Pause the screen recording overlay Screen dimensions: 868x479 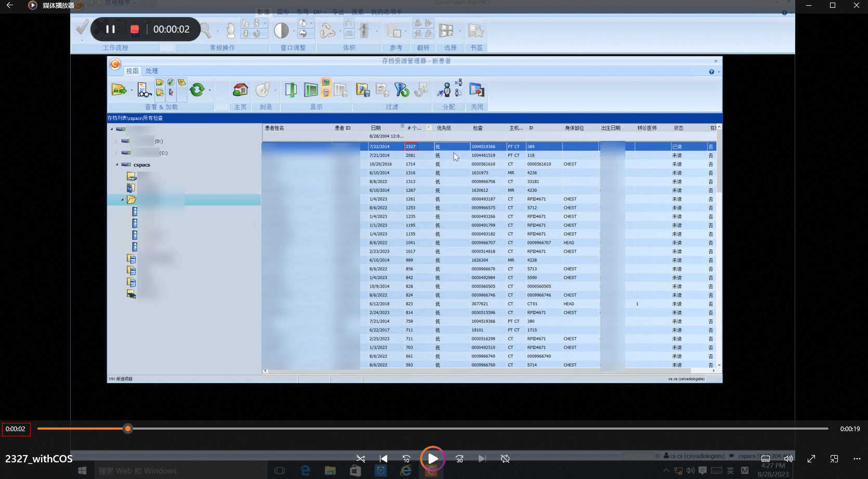(x=110, y=29)
